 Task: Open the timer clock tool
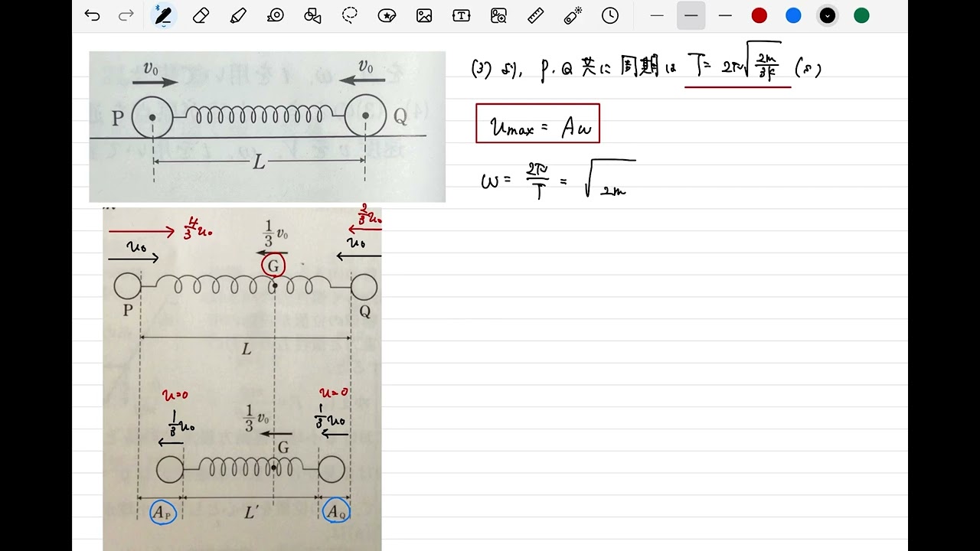click(610, 15)
